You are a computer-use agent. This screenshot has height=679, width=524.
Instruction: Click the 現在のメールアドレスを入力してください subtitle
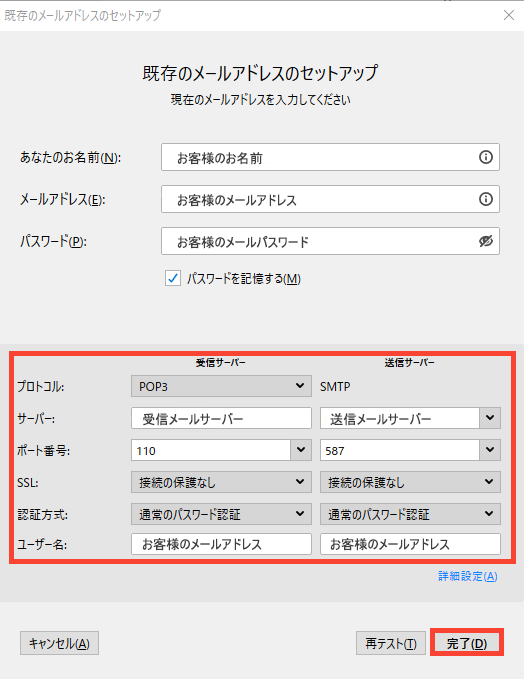click(261, 100)
